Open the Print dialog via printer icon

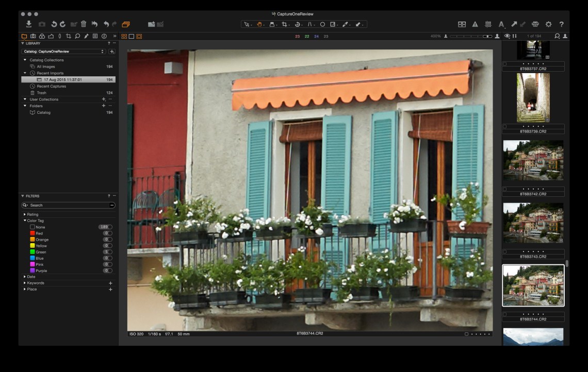pyautogui.click(x=535, y=24)
